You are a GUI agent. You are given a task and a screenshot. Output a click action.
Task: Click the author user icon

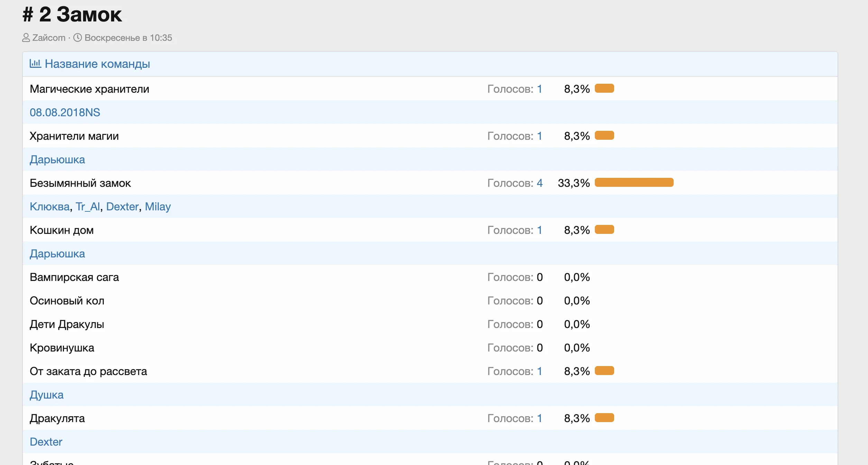tap(26, 38)
